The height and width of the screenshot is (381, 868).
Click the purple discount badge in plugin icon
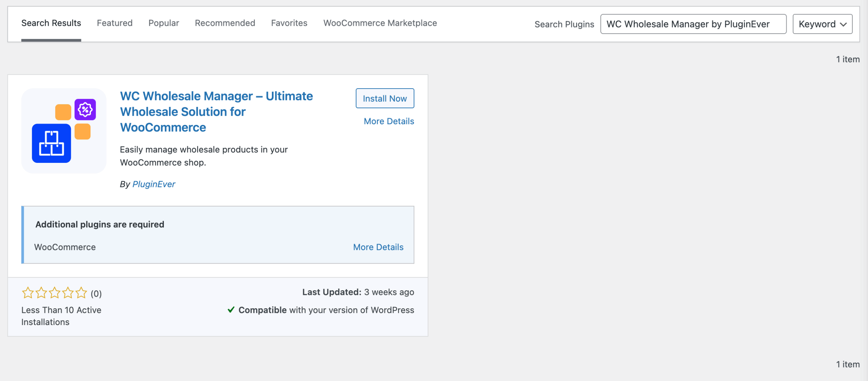[x=85, y=110]
